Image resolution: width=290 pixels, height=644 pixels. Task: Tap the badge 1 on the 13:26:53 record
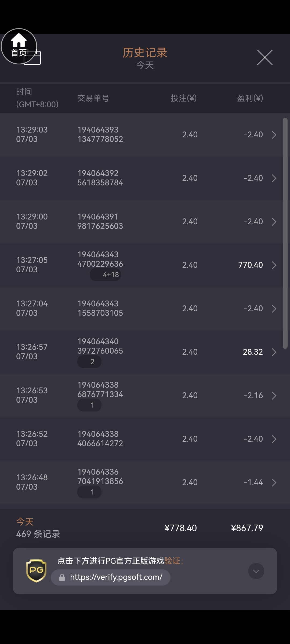click(89, 405)
